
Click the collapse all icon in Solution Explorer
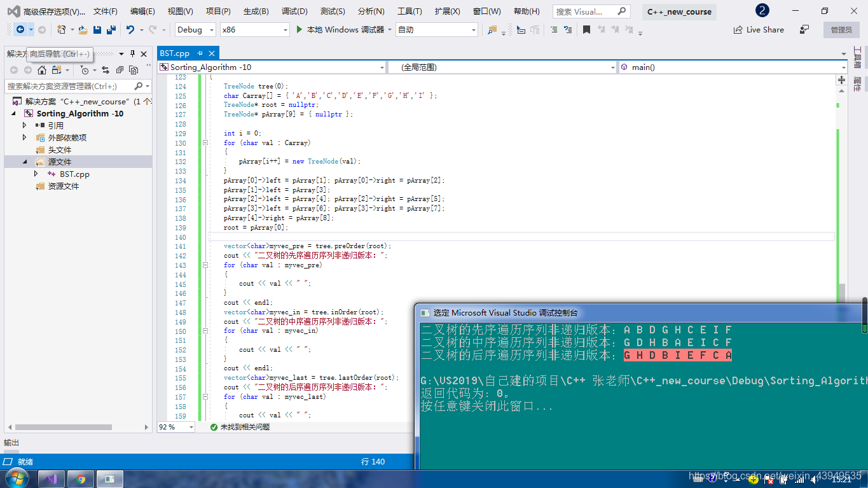(119, 70)
